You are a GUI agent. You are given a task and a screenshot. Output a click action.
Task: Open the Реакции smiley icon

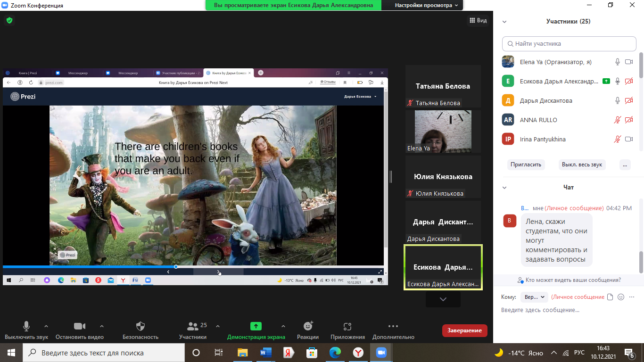point(308,326)
